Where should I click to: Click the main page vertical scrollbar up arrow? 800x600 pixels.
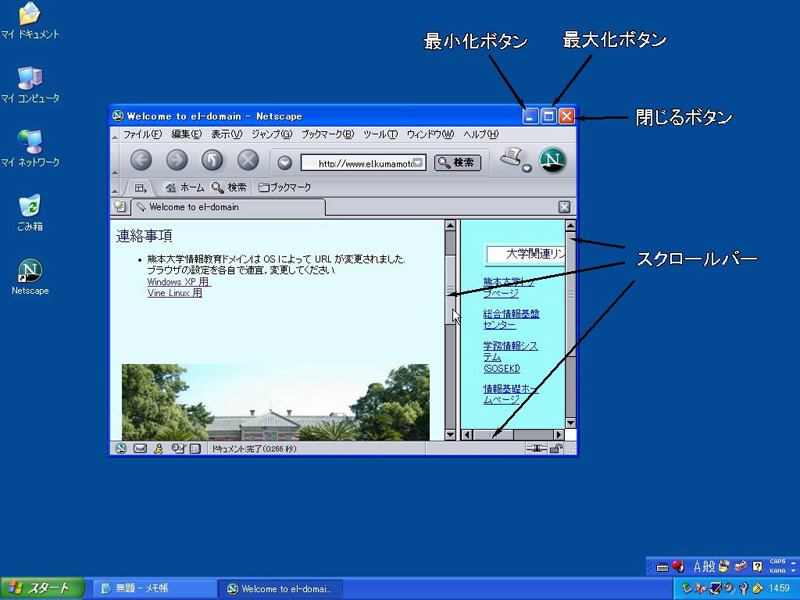click(x=450, y=225)
